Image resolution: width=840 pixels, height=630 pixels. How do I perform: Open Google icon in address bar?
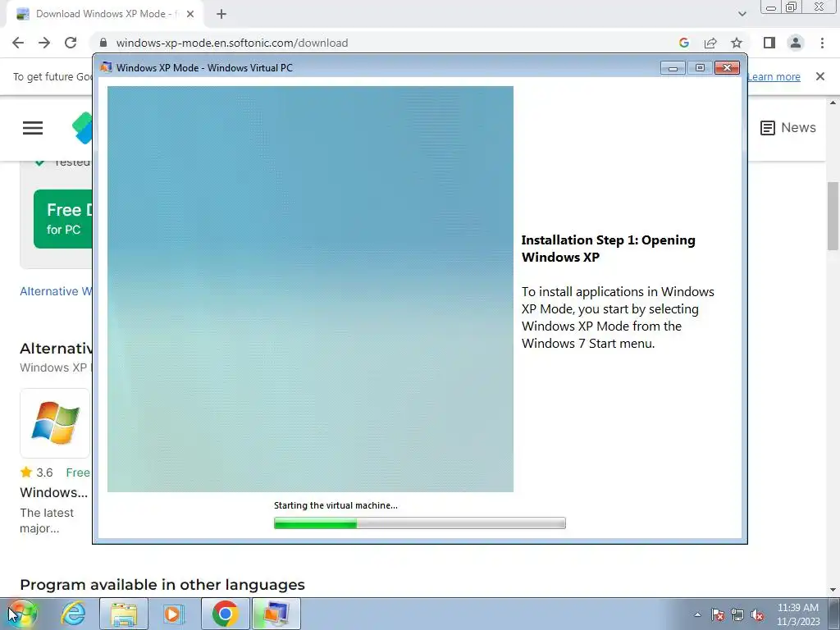point(683,43)
